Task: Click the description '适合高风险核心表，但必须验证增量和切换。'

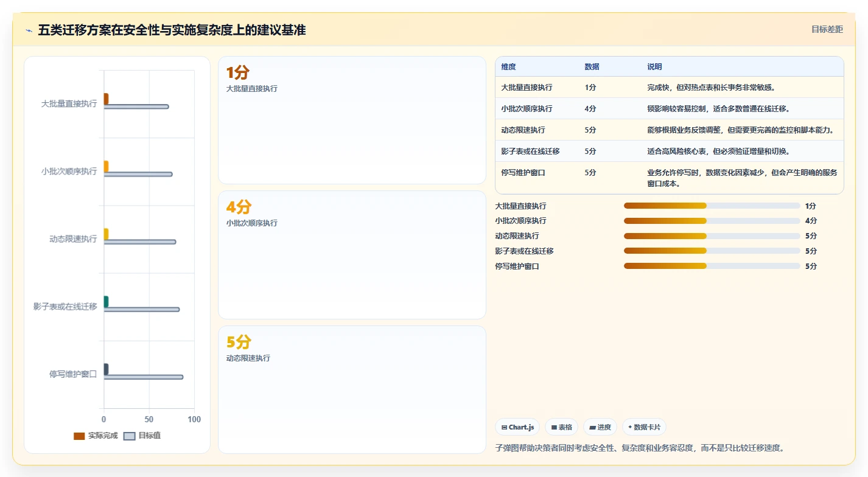Action: pyautogui.click(x=718, y=151)
